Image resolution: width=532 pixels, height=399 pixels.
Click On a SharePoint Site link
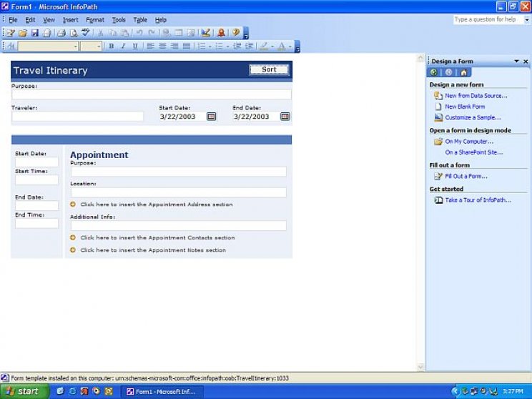point(474,152)
